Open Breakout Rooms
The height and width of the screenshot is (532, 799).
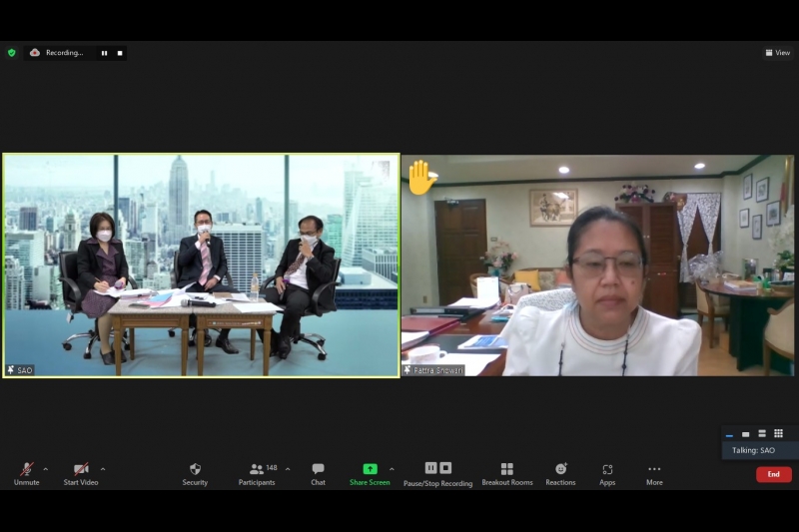click(x=506, y=473)
